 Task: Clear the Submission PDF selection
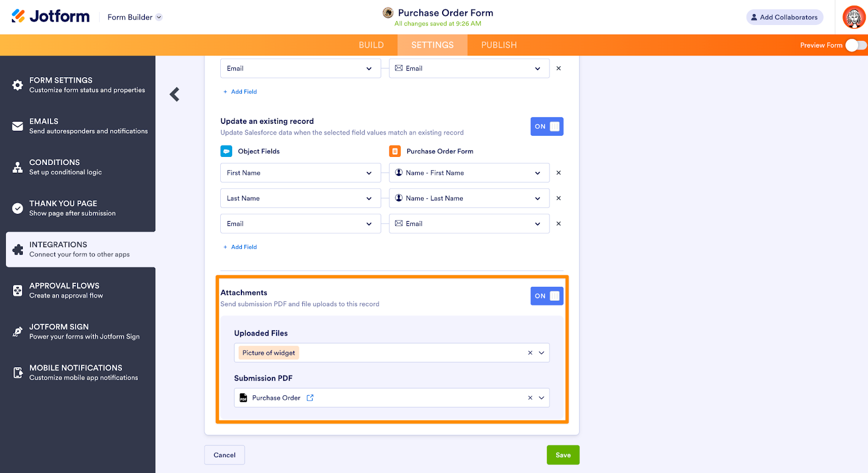530,398
